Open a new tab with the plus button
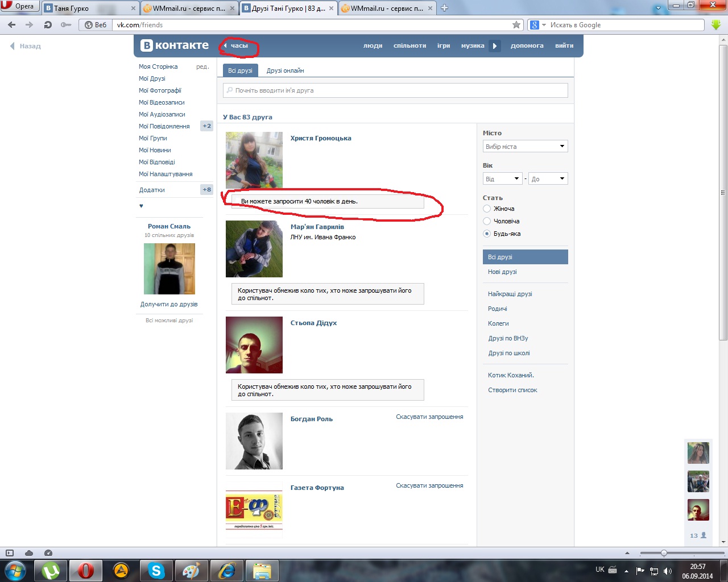Viewport: 728px width, 582px height. 445,8
